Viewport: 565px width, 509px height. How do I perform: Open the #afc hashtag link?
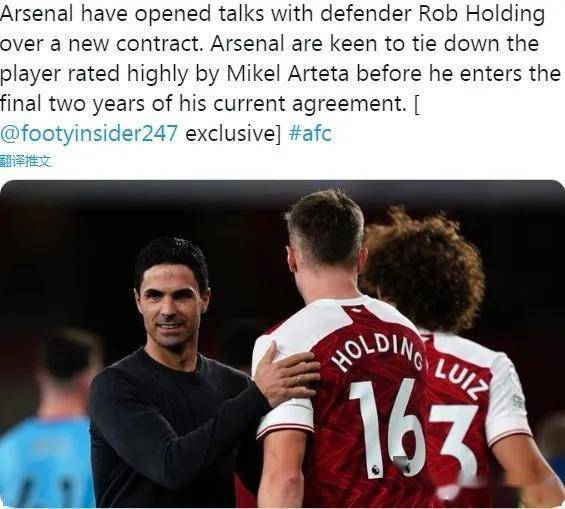(310, 133)
